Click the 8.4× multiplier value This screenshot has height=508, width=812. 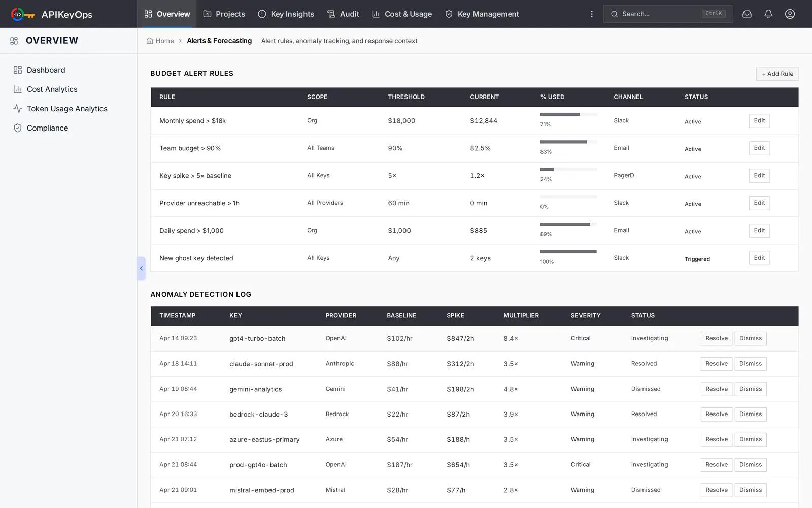[511, 339]
